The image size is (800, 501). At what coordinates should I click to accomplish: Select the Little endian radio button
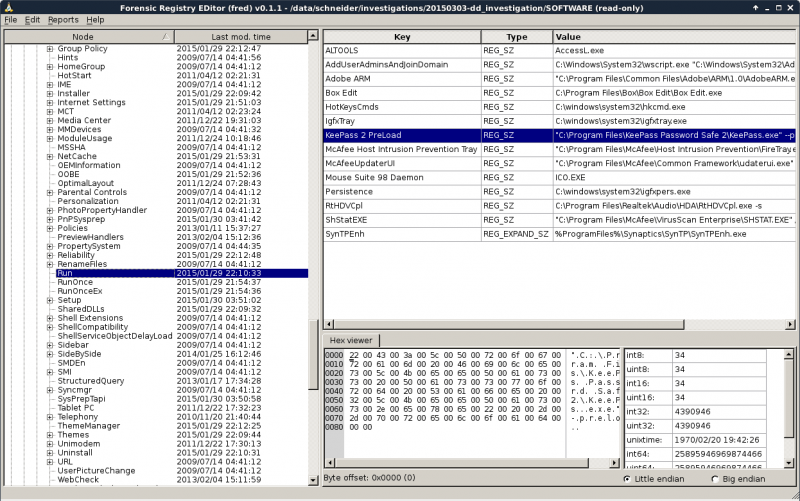click(x=627, y=478)
